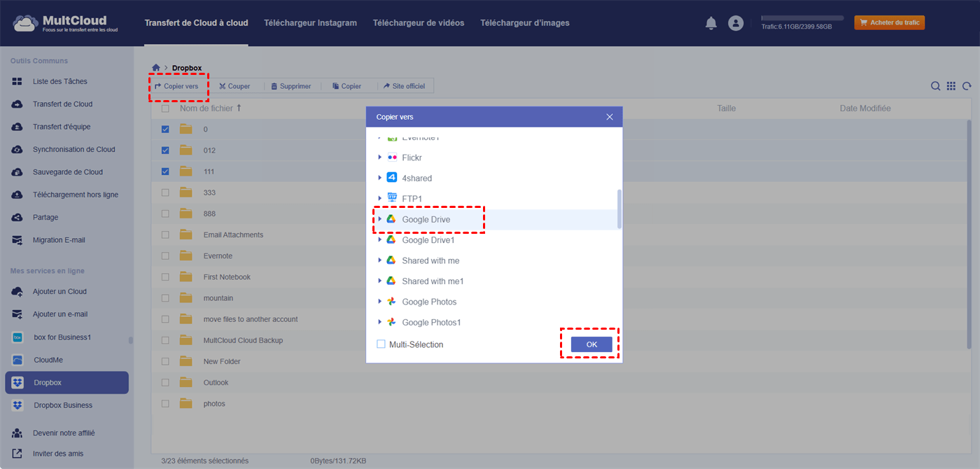The image size is (980, 469).
Task: Click the MultCloud logo
Action: [64, 23]
